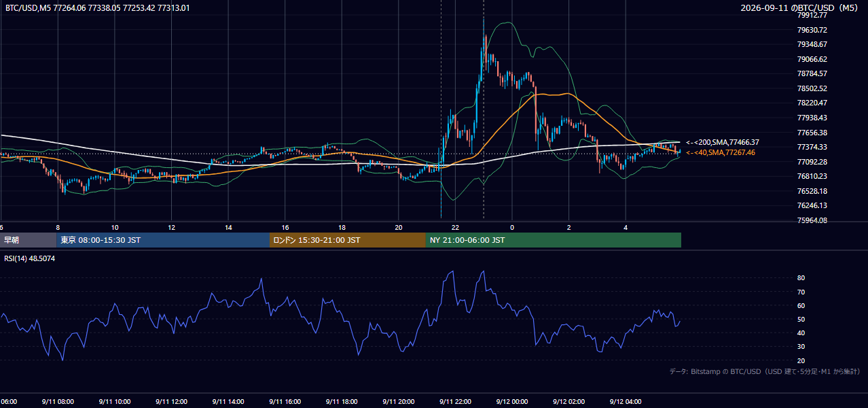Pick hour label 18 under price chart
The width and height of the screenshot is (868, 408).
342,227
